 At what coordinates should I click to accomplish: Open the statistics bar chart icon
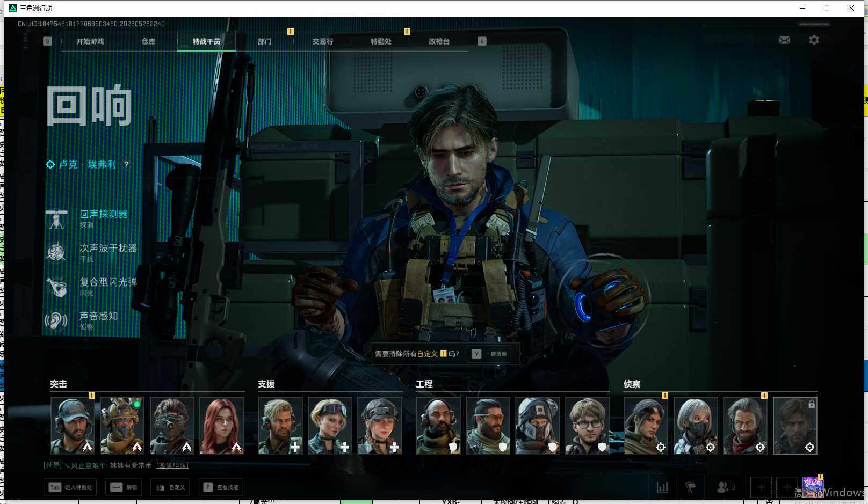coord(663,487)
